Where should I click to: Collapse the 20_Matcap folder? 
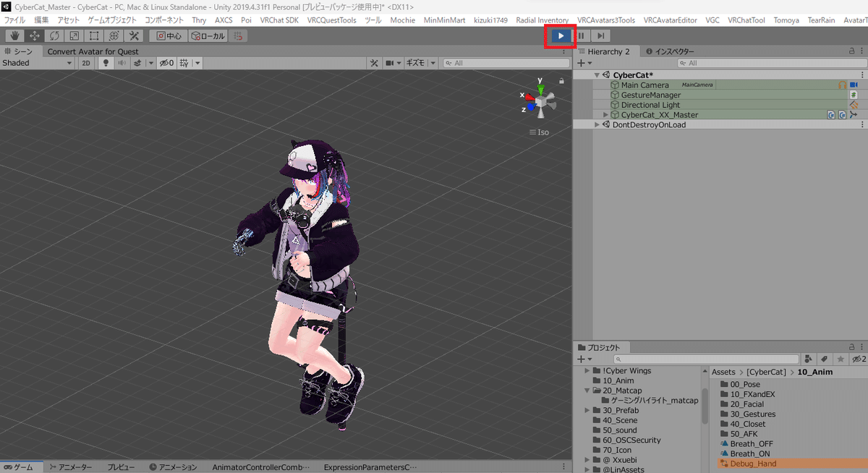click(587, 391)
